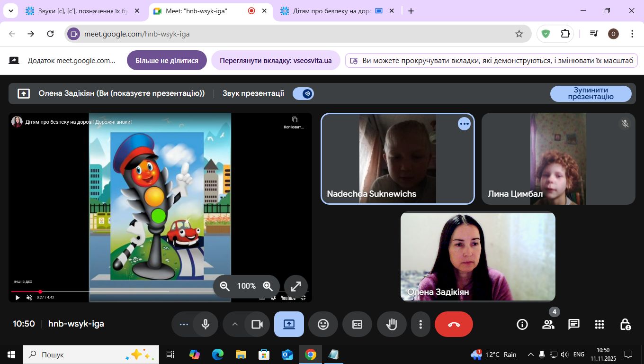Viewport: 644px width, 364px height.
Task: Open host controls lock icon
Action: click(x=625, y=324)
